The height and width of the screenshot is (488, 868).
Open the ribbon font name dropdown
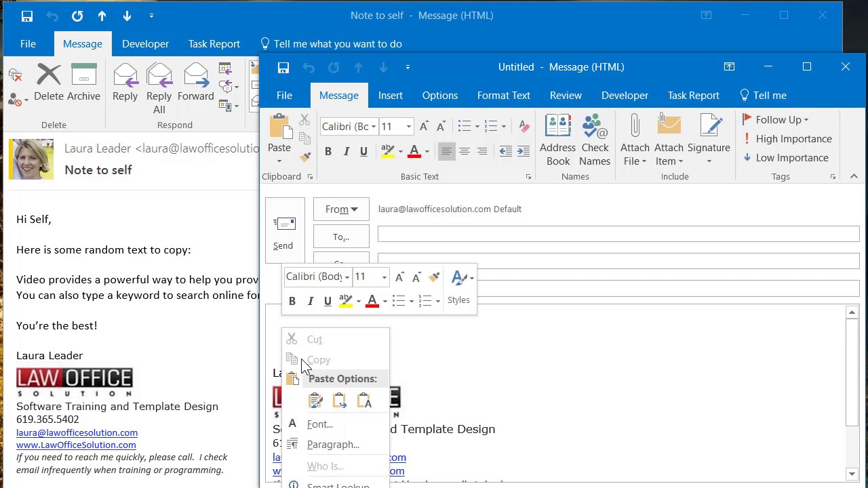(374, 127)
